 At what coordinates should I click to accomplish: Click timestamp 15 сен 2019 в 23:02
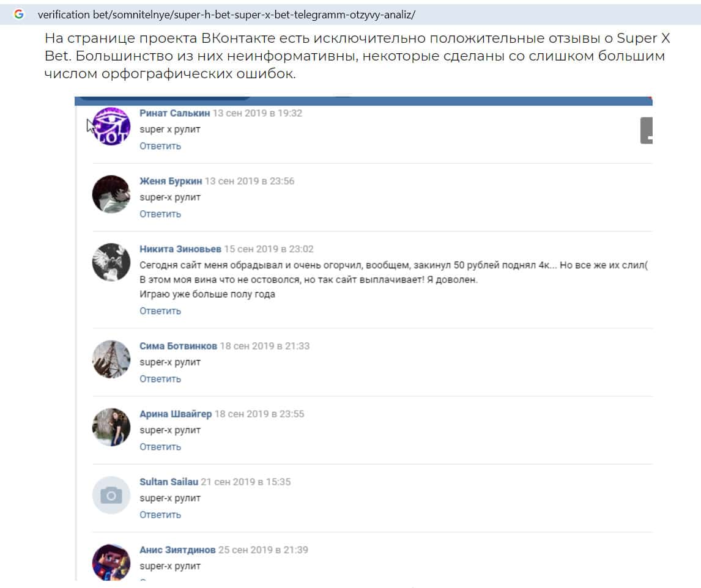pyautogui.click(x=269, y=249)
